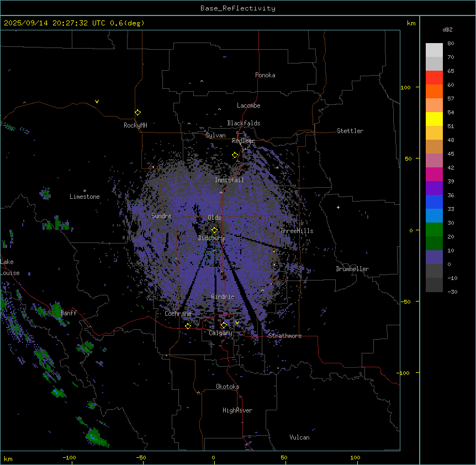
Task: Click the 57 value in the dBZ legend
Action: click(451, 99)
